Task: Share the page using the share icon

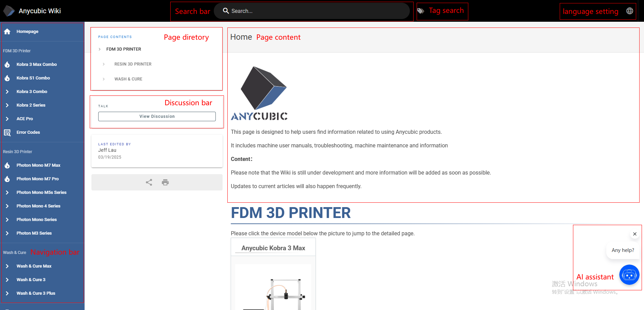Action: (149, 182)
